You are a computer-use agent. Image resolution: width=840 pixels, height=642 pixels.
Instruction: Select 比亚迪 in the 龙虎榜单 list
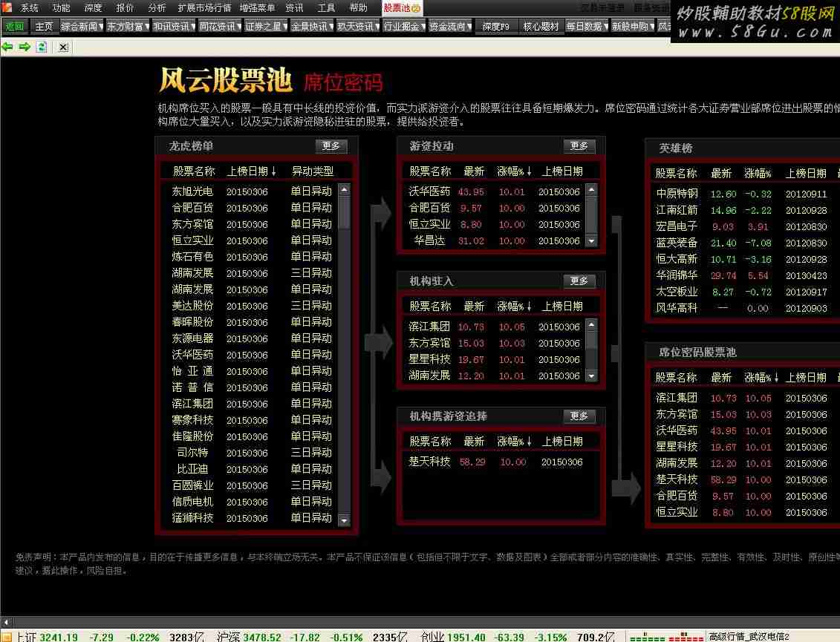click(192, 469)
